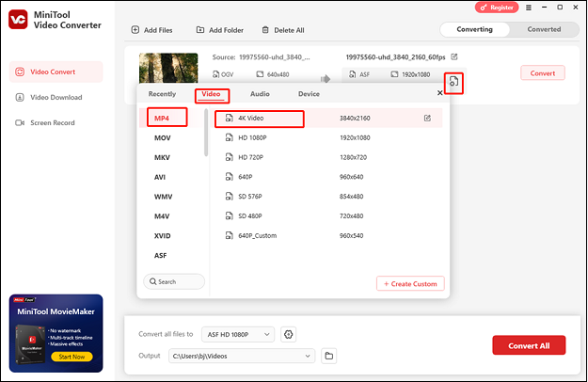The height and width of the screenshot is (382, 588).
Task: Switch to the Converting tab
Action: pos(474,29)
